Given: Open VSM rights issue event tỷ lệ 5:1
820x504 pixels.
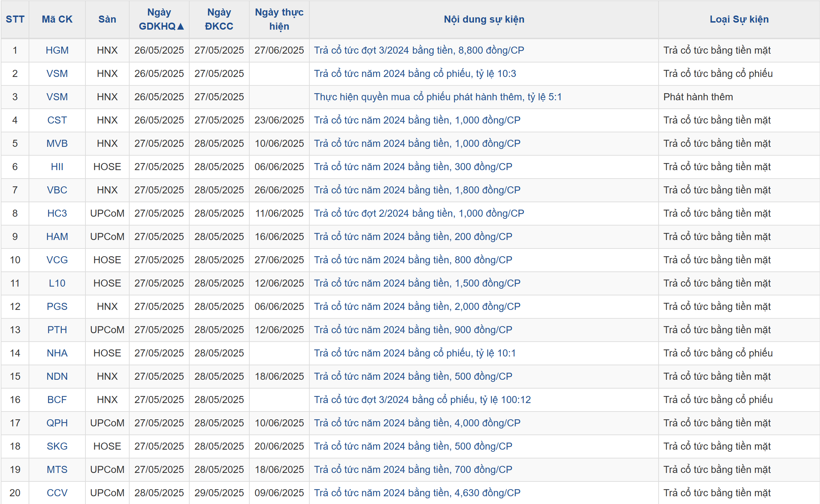Looking at the screenshot, I should click(438, 97).
